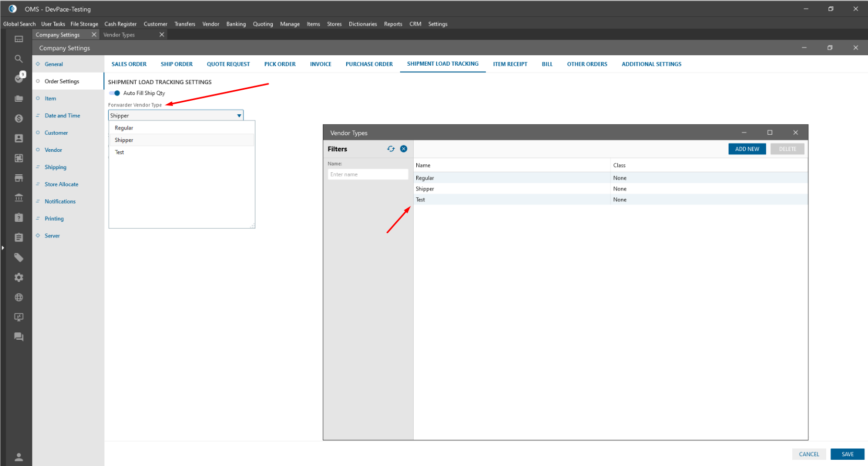This screenshot has width=868, height=466.
Task: Open the transfers sidebar icon
Action: [x=19, y=158]
